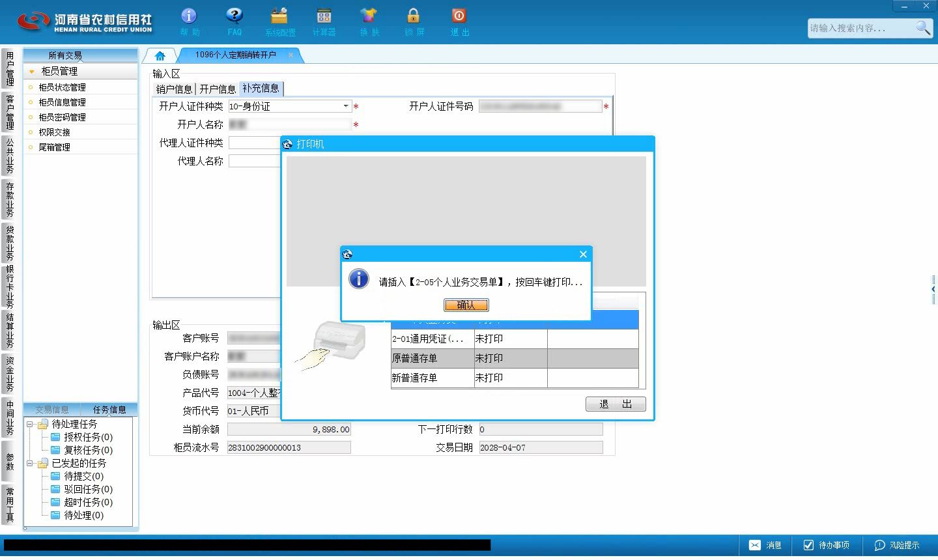Switch to the 开户信息 tab
The image size is (938, 560).
(x=218, y=89)
